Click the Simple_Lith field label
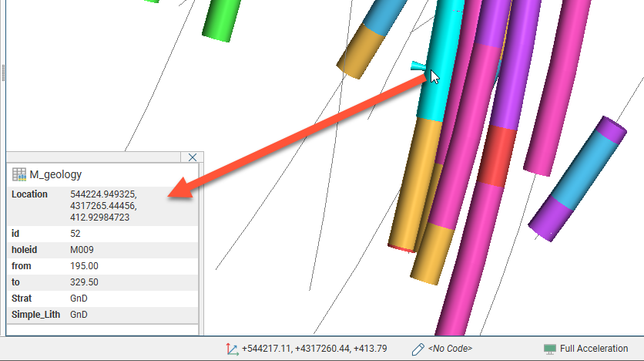 [35, 315]
